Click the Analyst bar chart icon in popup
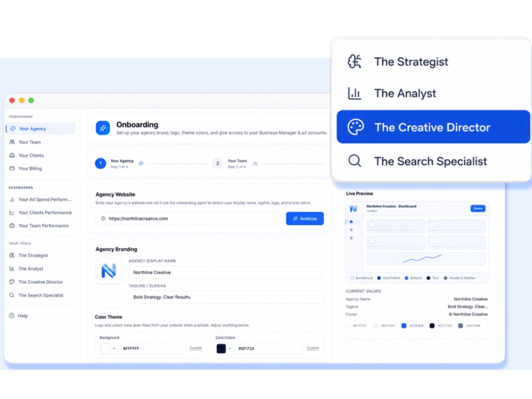 [354, 93]
